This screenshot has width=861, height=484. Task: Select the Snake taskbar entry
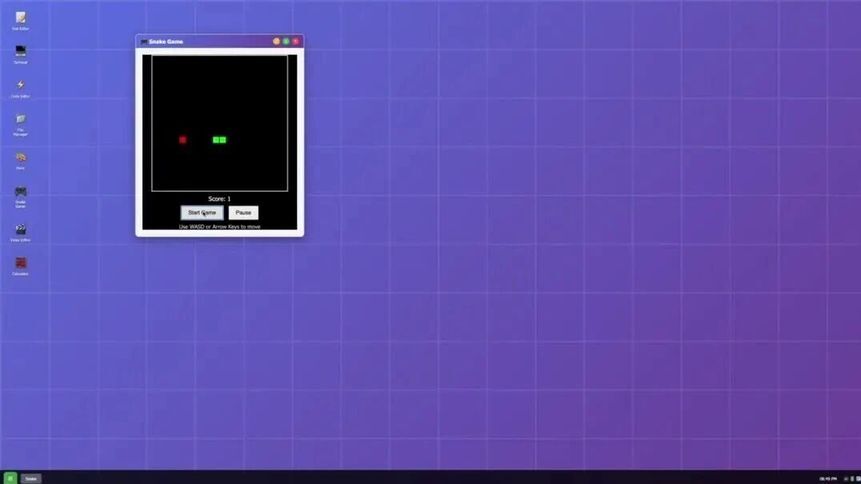point(31,479)
